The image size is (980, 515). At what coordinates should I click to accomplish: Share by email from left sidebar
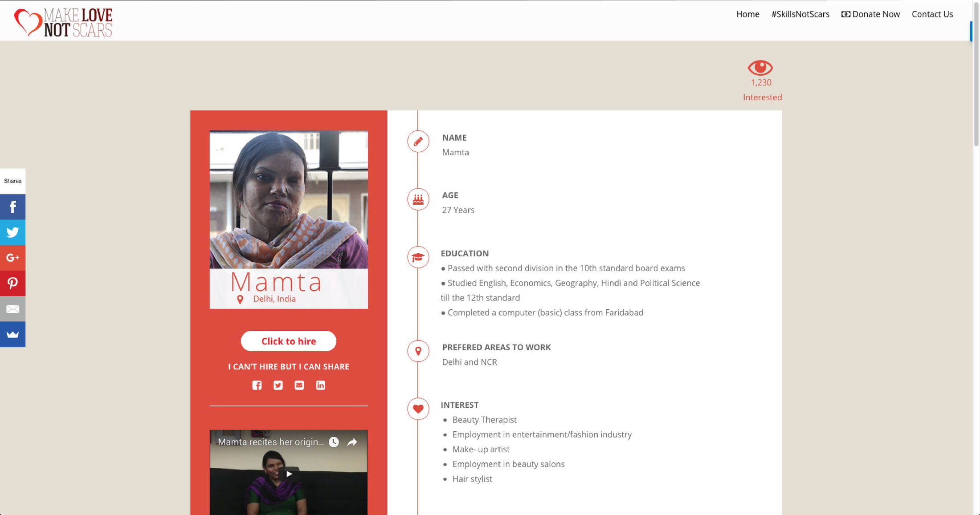(12, 308)
